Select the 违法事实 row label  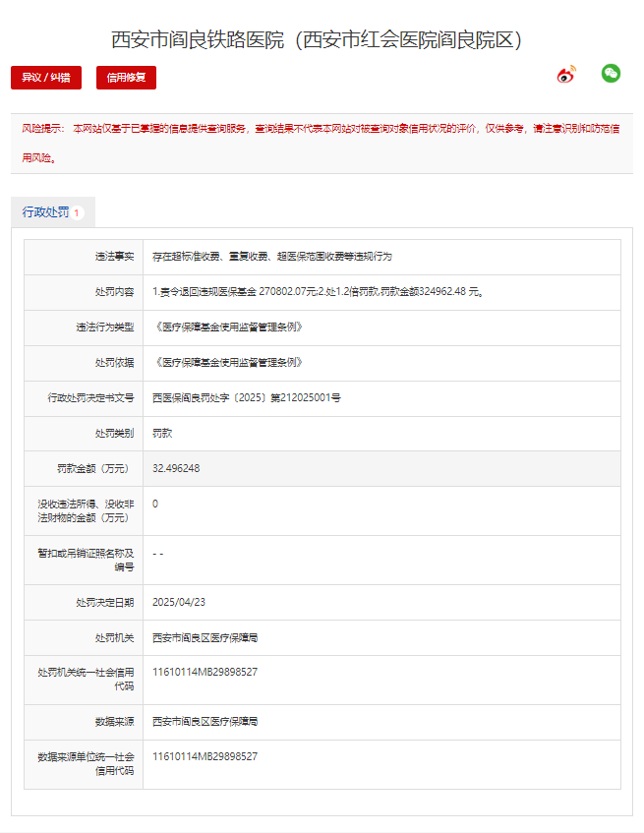click(115, 257)
